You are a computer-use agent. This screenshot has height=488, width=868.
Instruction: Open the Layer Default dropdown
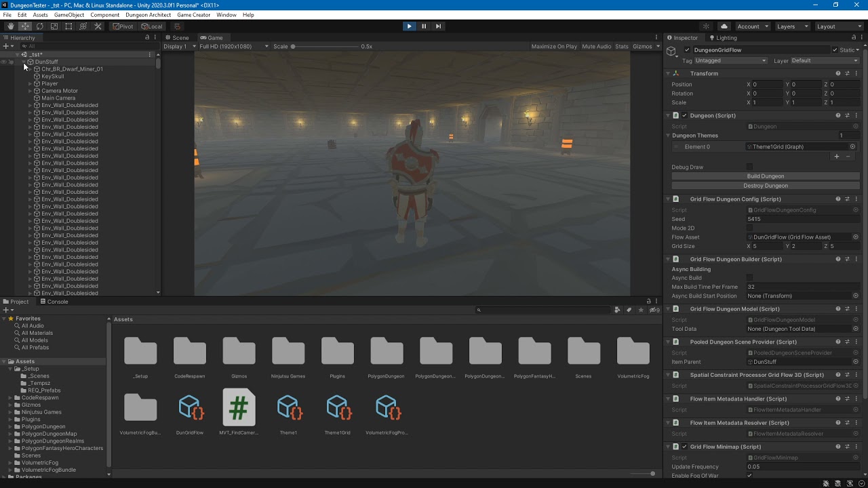(x=825, y=61)
